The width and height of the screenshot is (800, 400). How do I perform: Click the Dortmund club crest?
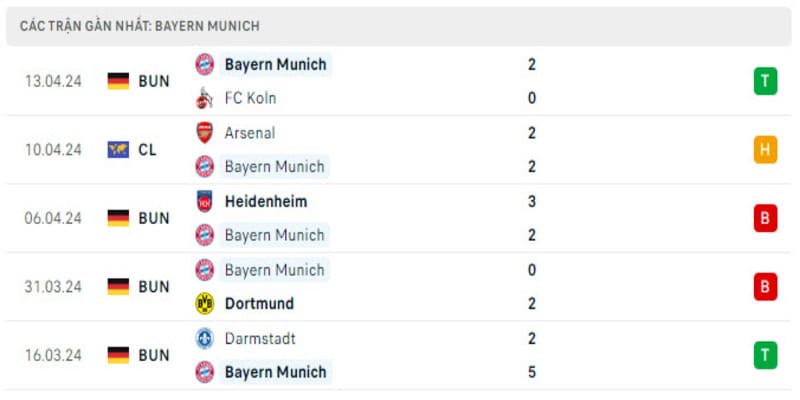204,303
